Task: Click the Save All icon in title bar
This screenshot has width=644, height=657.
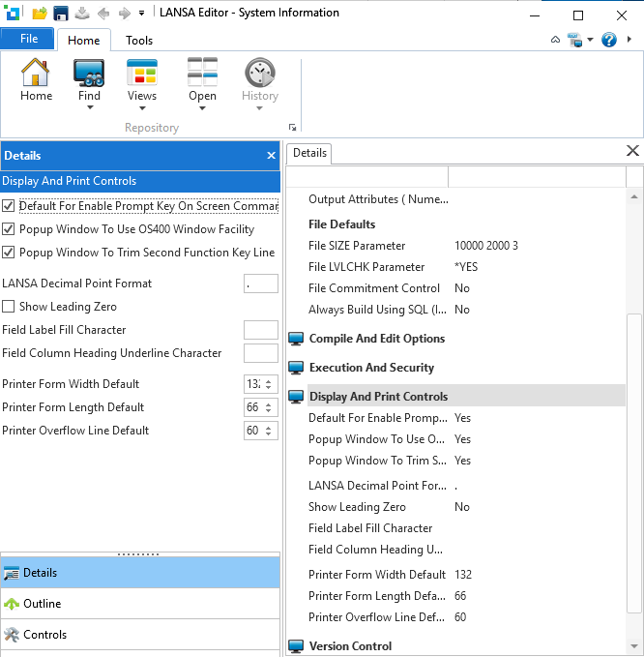Action: [61, 14]
